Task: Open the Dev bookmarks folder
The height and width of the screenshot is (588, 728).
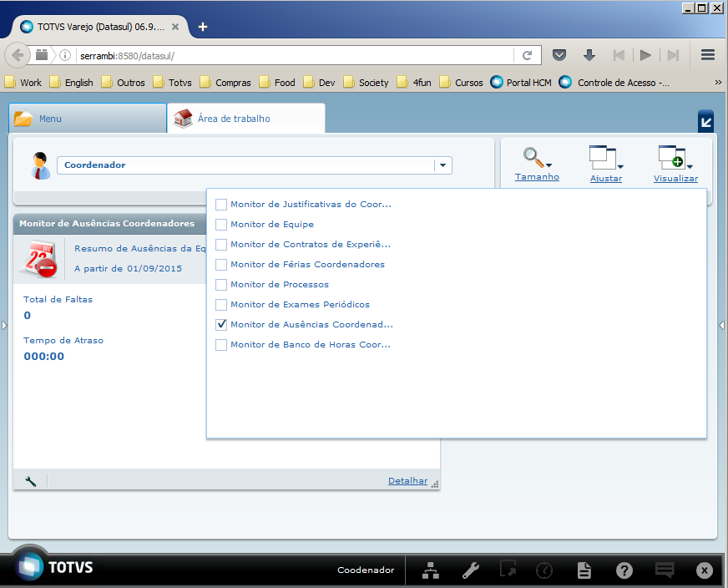Action: click(319, 83)
